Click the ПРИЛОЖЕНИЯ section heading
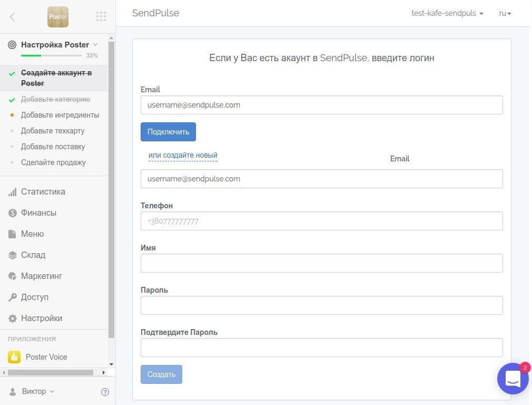 32,339
